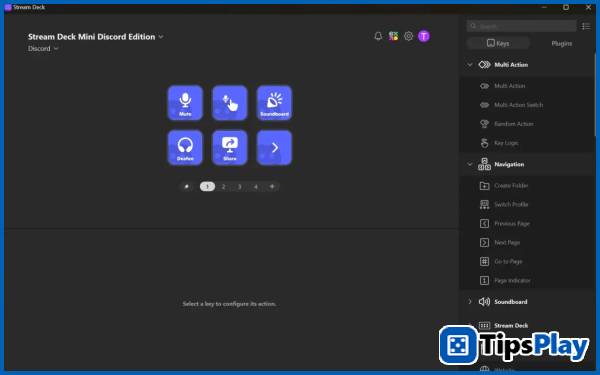
Task: Select the Share screen key
Action: coord(230,148)
